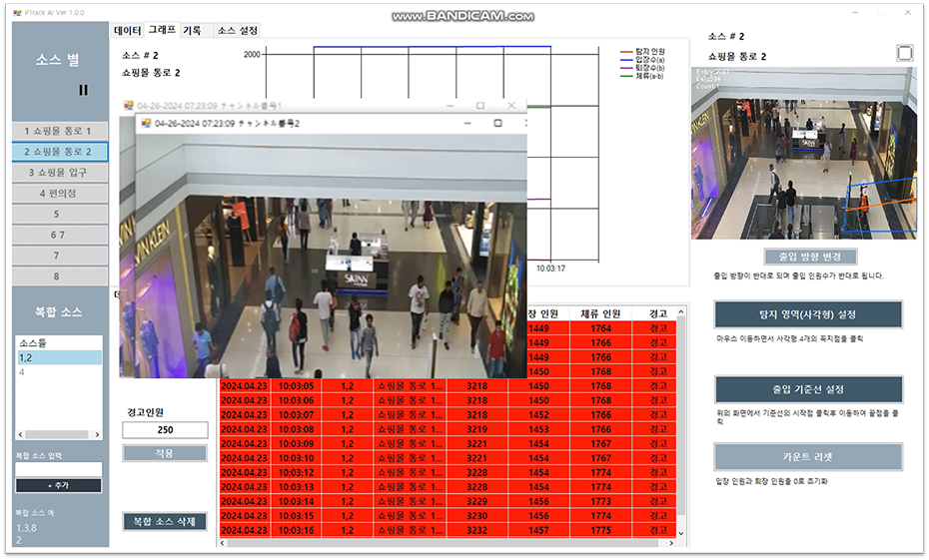Open the 소스 설정 tab
Image resolution: width=929 pixels, height=560 pixels.
click(237, 30)
